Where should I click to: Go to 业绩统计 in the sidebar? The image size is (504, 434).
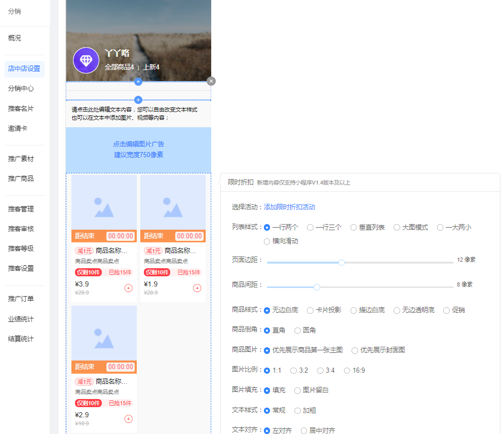point(21,319)
